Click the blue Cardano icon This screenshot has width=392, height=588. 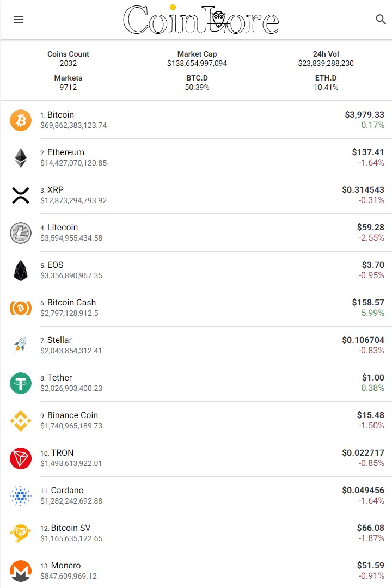click(x=21, y=495)
